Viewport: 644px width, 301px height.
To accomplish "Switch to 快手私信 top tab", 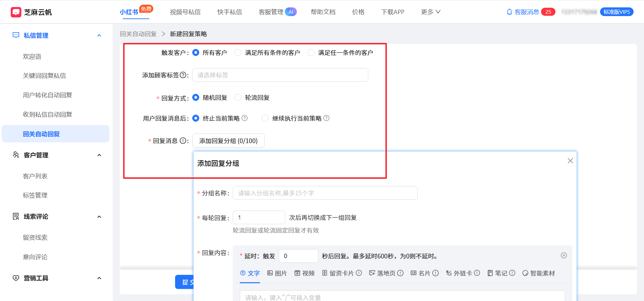I will (230, 12).
